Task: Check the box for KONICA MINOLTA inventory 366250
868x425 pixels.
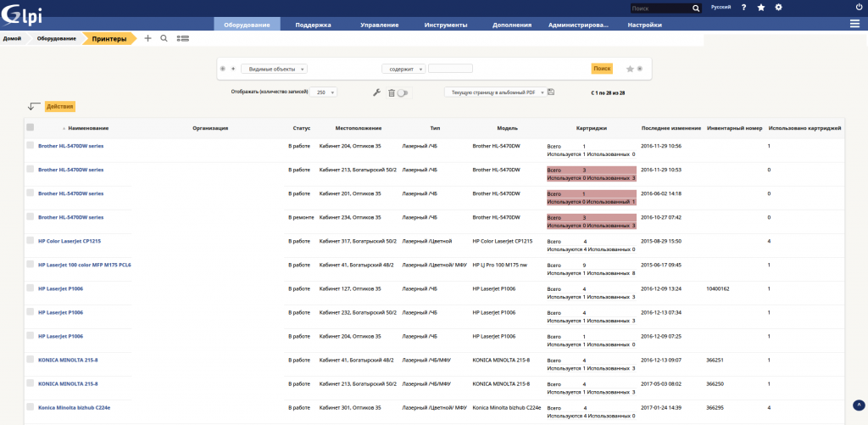Action: pos(30,383)
